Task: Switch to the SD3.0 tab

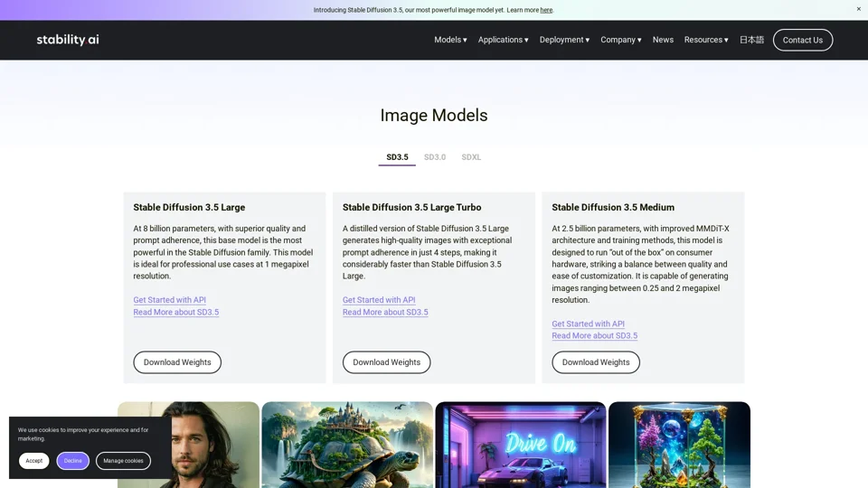Action: pos(435,157)
